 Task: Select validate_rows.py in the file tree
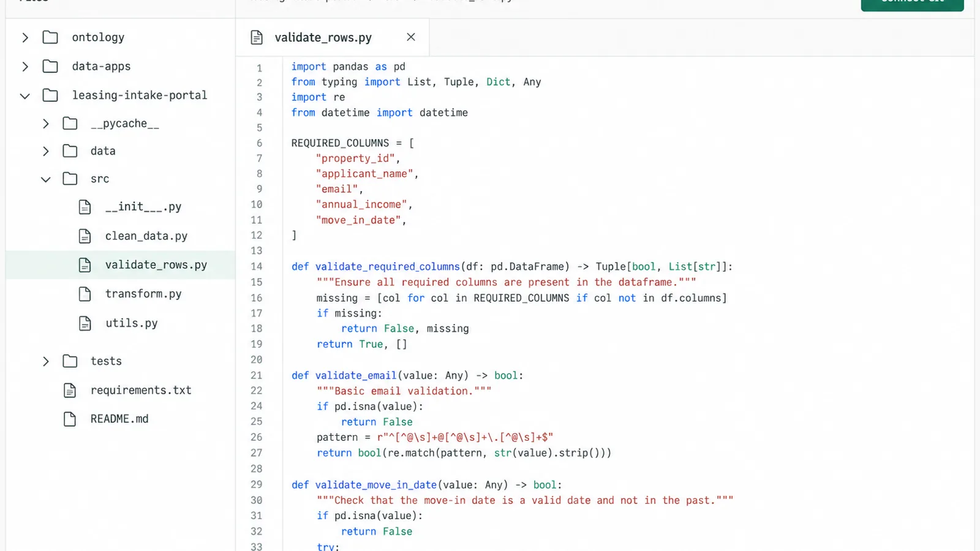pos(121,265)
